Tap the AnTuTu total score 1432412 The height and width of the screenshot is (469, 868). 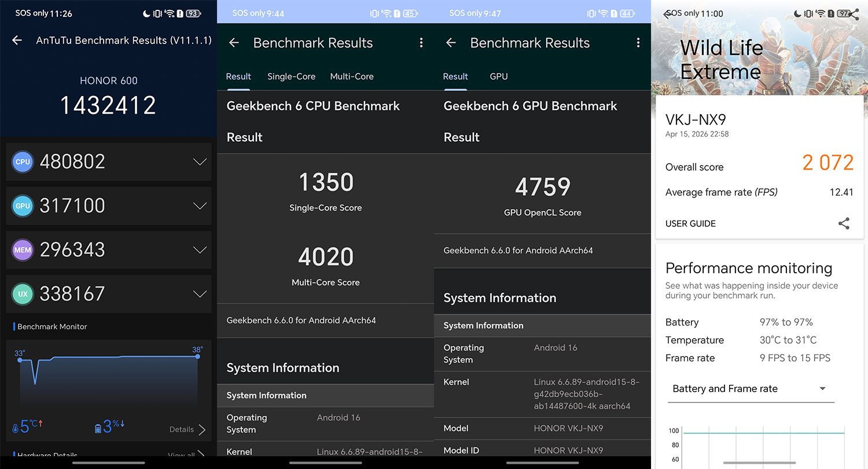(x=109, y=105)
